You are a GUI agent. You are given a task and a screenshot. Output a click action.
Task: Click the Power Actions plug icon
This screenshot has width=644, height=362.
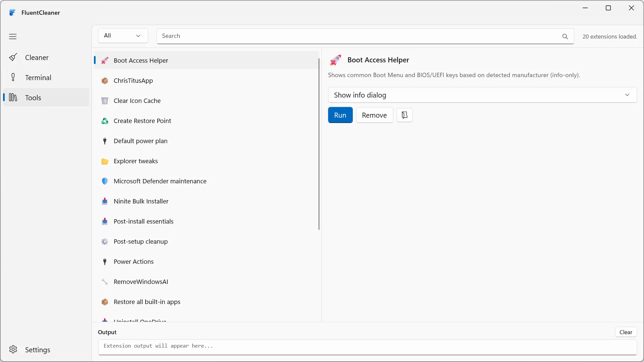point(105,262)
